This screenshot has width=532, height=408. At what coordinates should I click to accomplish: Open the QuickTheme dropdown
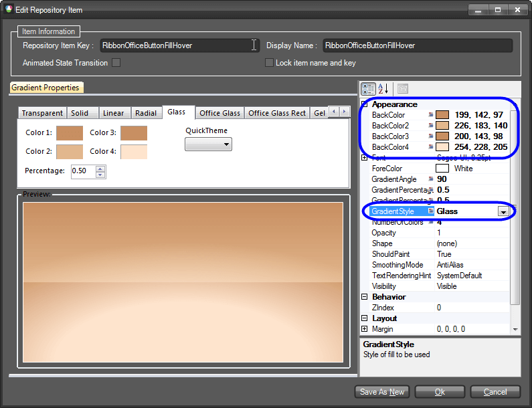(x=208, y=144)
